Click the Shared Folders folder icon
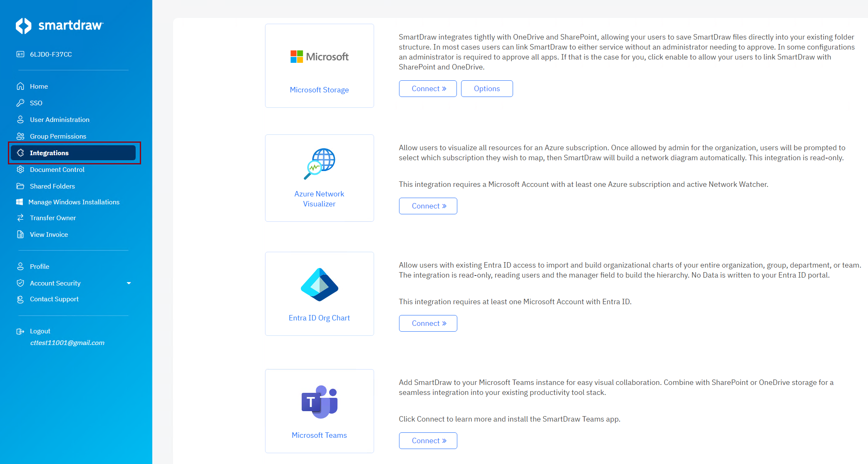The image size is (868, 464). [x=20, y=186]
